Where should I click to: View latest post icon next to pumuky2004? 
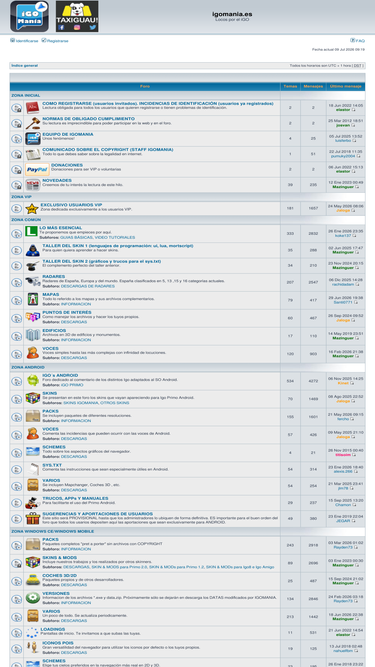[359, 156]
